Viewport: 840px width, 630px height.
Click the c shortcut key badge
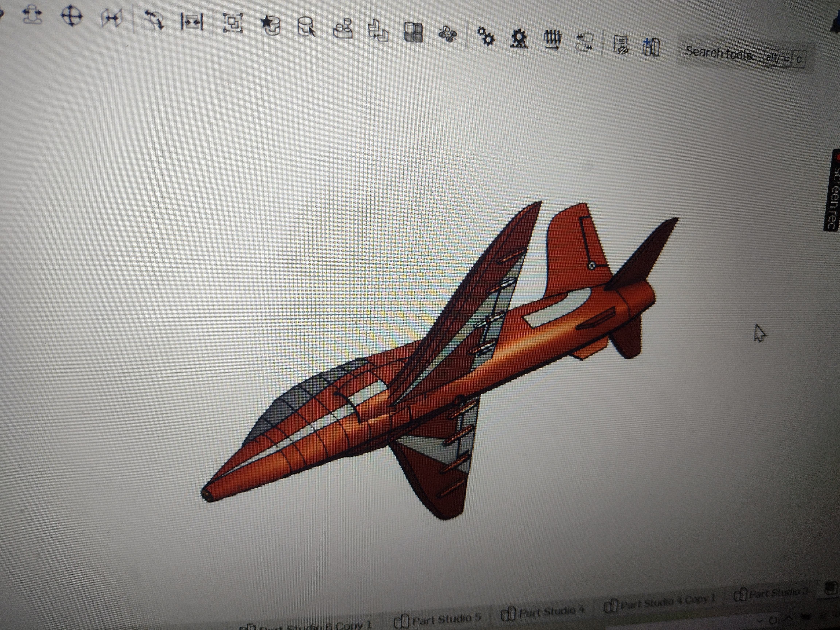tap(799, 60)
